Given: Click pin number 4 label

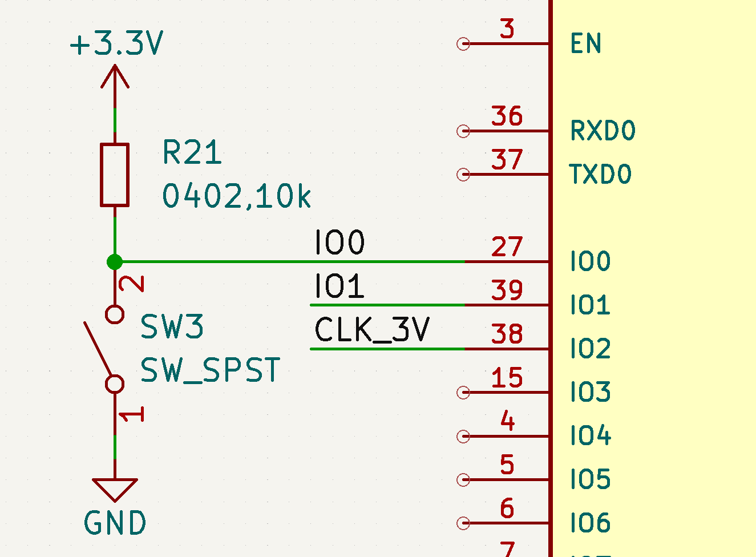Looking at the screenshot, I should point(508,422).
